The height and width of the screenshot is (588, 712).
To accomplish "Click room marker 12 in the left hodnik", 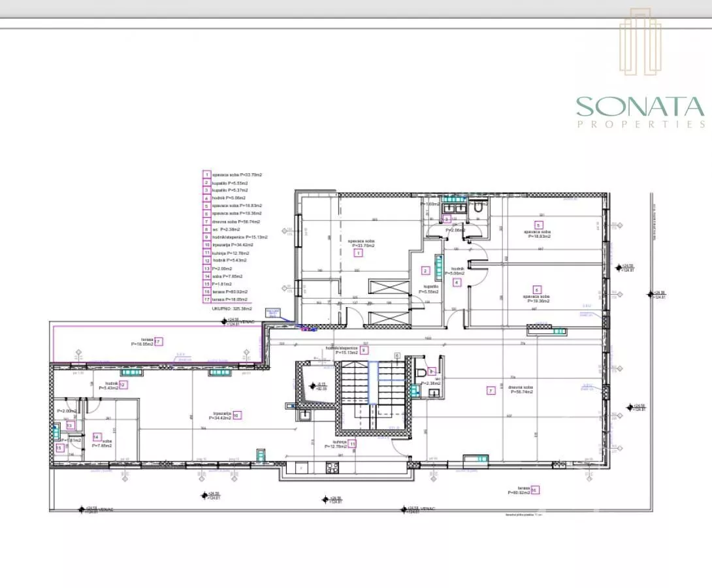I will [121, 385].
